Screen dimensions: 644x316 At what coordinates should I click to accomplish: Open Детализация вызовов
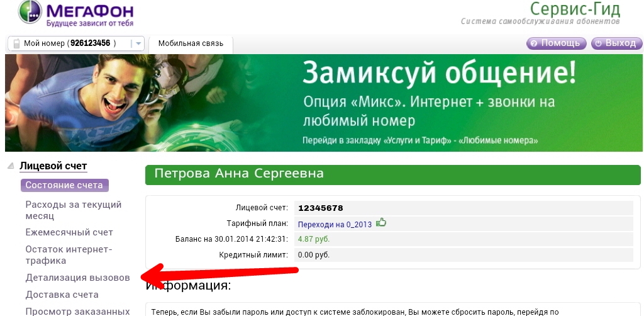tap(77, 278)
